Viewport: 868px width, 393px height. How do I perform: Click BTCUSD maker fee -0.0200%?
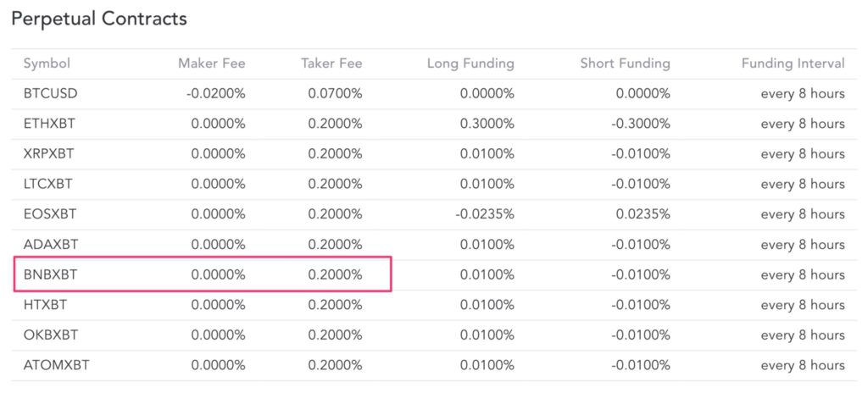pos(215,93)
